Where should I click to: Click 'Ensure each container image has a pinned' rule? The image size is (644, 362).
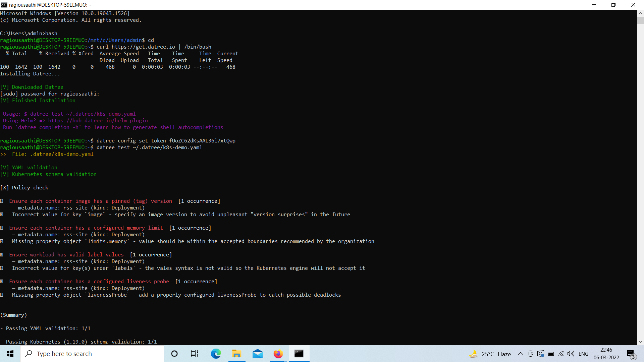[91, 201]
